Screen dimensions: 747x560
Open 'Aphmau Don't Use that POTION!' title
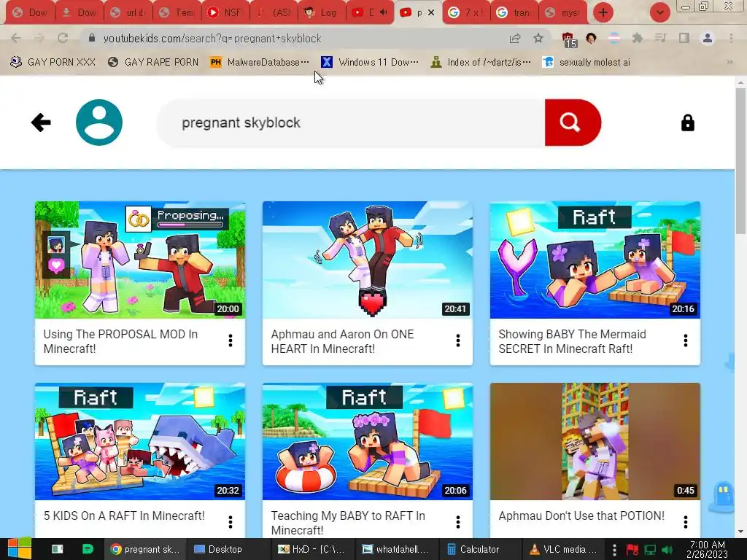point(581,516)
